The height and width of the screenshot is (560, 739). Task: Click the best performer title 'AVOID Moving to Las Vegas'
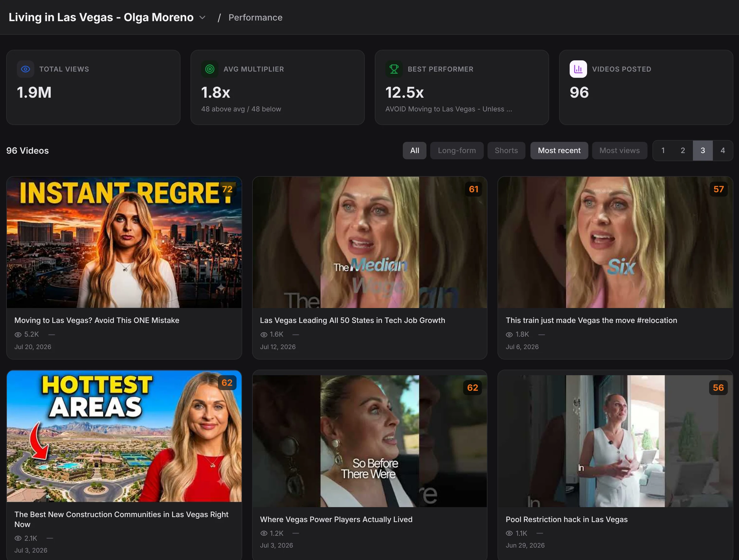[448, 109]
